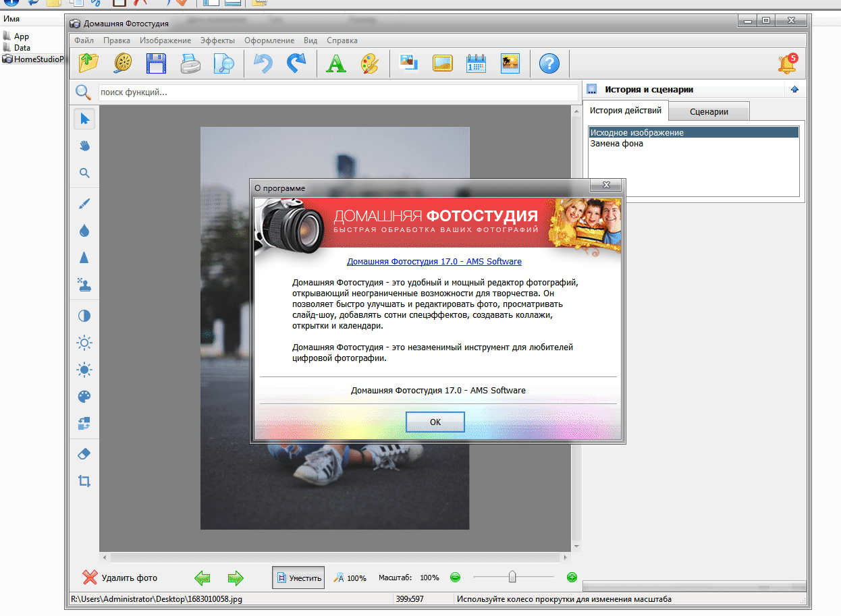Click the sunset picture toolbar icon
Viewport: 841px width, 616px height.
(510, 63)
